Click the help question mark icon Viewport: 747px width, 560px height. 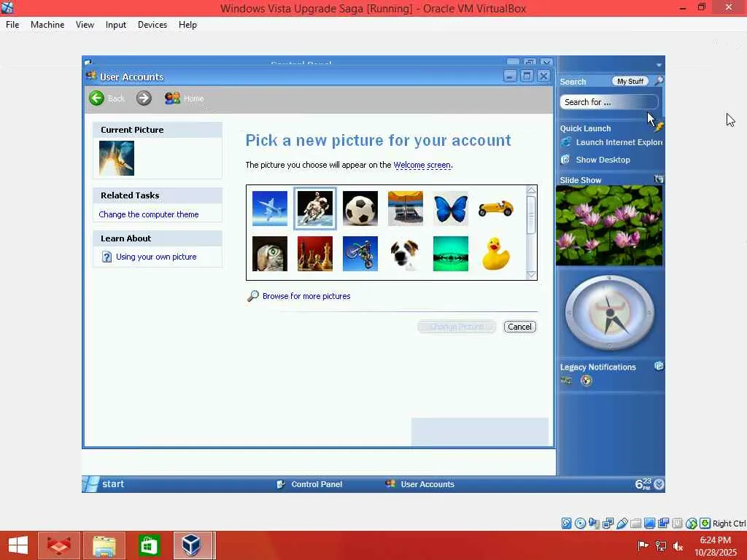pos(107,257)
